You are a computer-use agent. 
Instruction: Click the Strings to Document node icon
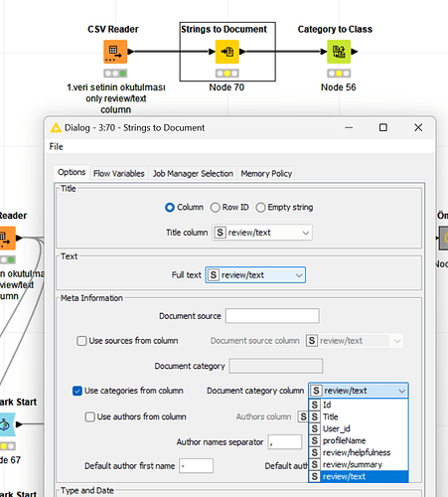point(227,52)
